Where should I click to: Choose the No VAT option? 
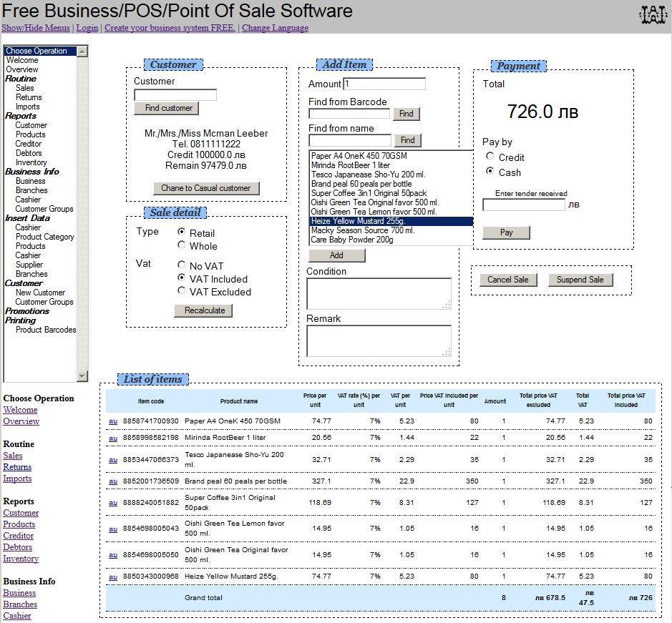(182, 265)
